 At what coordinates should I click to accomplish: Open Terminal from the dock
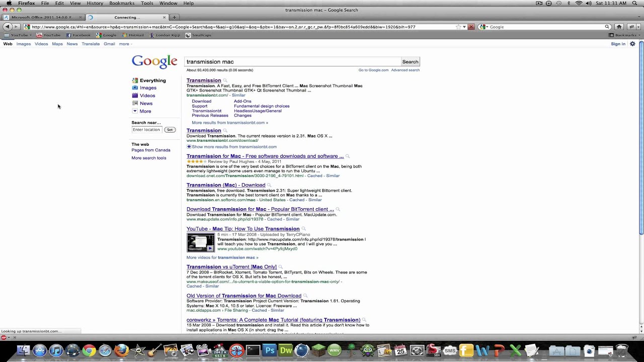[253, 350]
